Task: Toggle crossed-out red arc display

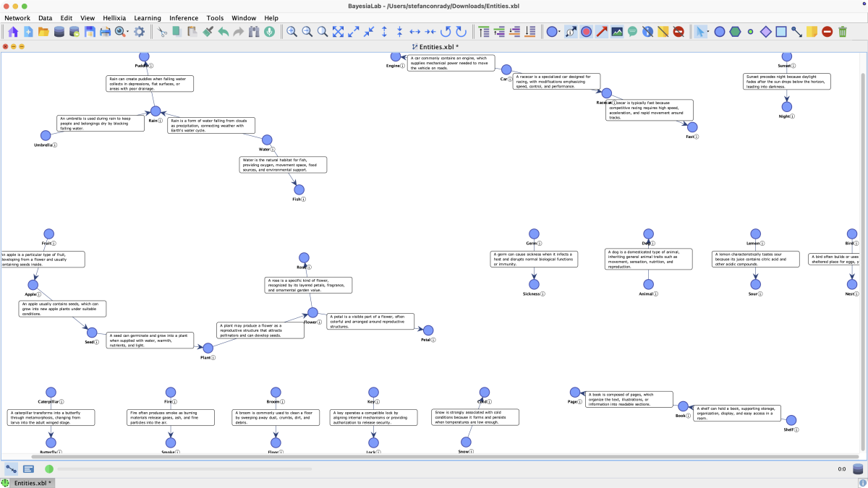Action: click(x=678, y=32)
